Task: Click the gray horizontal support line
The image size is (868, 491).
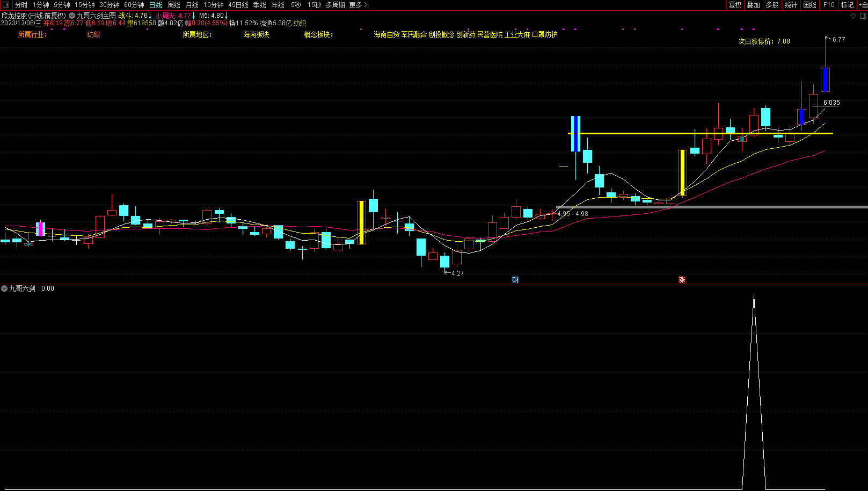Action: click(712, 207)
